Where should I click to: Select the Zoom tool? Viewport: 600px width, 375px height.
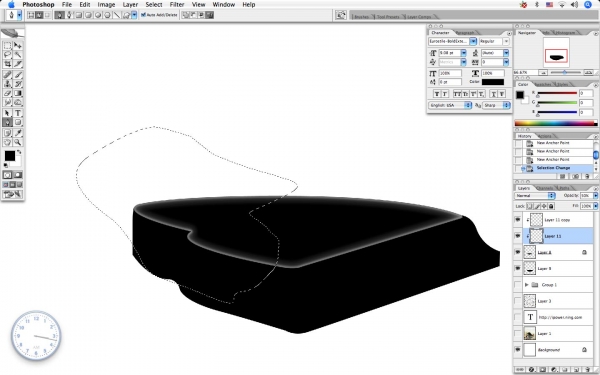coord(18,142)
